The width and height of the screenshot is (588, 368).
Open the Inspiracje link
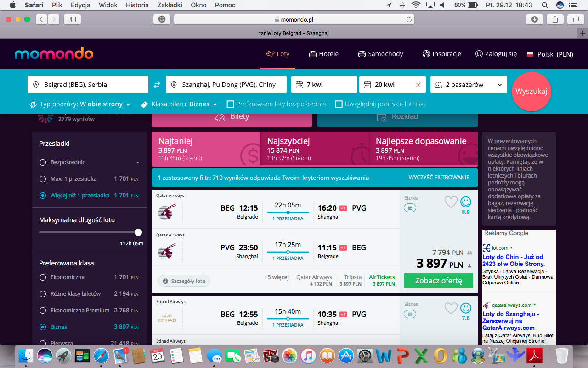click(x=442, y=54)
